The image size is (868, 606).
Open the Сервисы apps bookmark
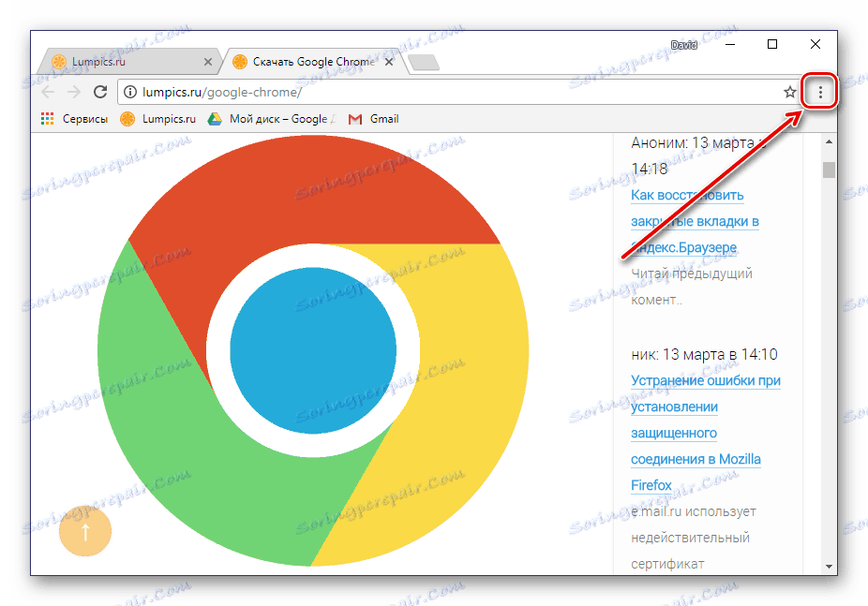tap(74, 119)
